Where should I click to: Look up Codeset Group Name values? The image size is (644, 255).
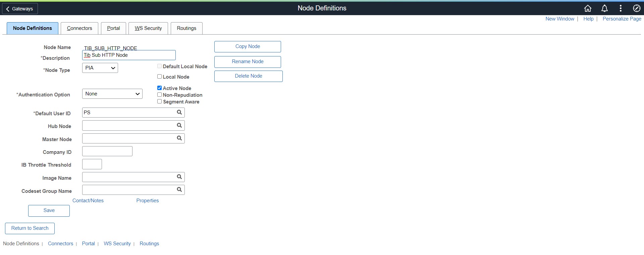point(179,190)
